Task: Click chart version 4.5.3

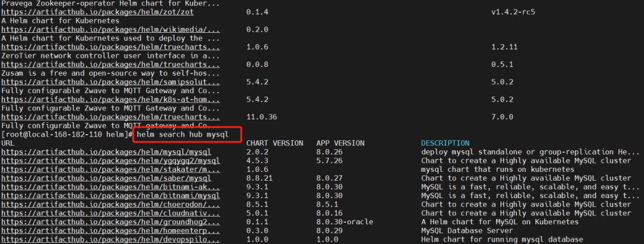Action: click(257, 161)
